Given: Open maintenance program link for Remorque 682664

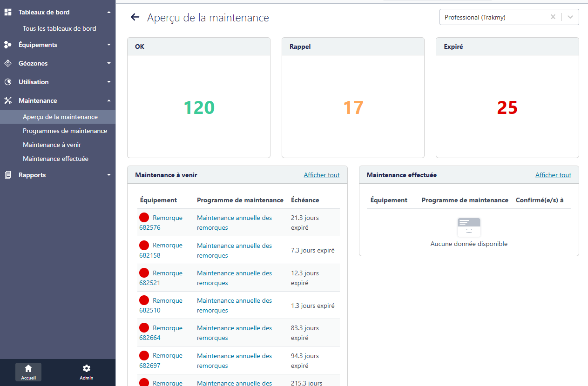Looking at the screenshot, I should pos(234,333).
